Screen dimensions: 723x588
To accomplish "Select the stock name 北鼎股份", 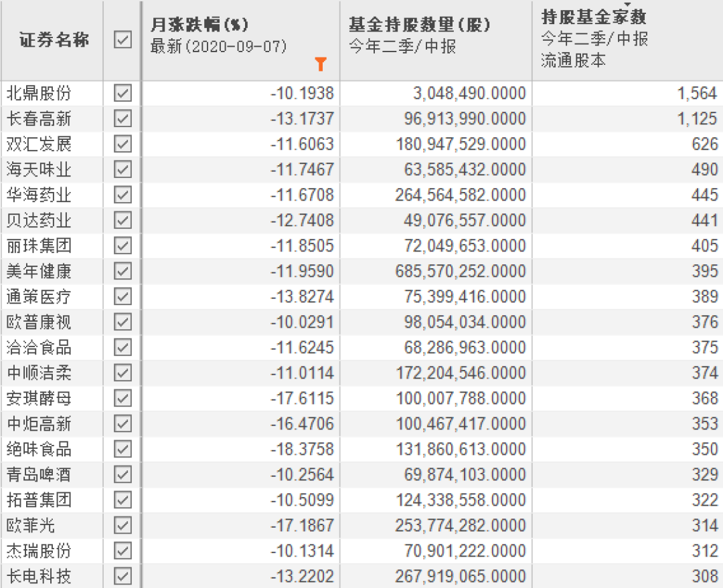I will [39, 93].
